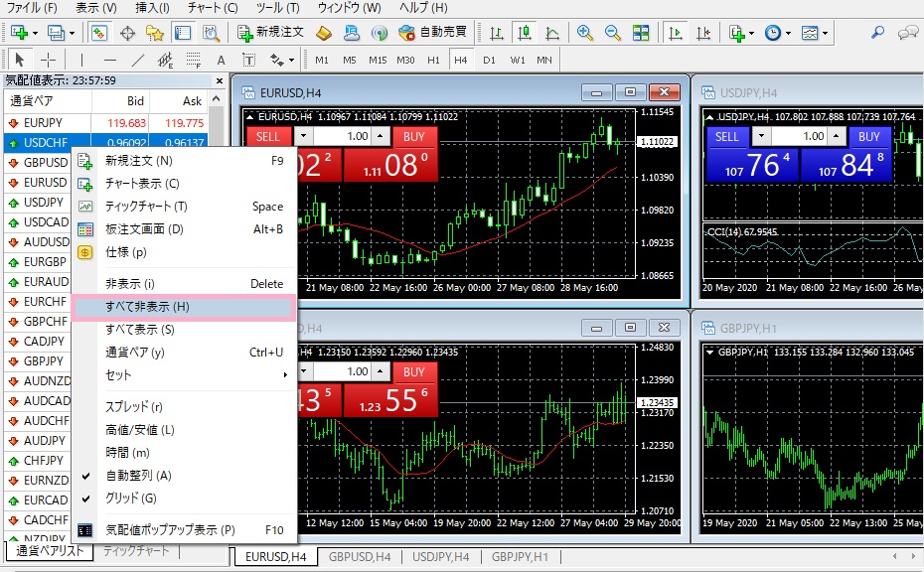Choose すべて非表示 (H) in context menu
The image size is (924, 572).
point(183,307)
